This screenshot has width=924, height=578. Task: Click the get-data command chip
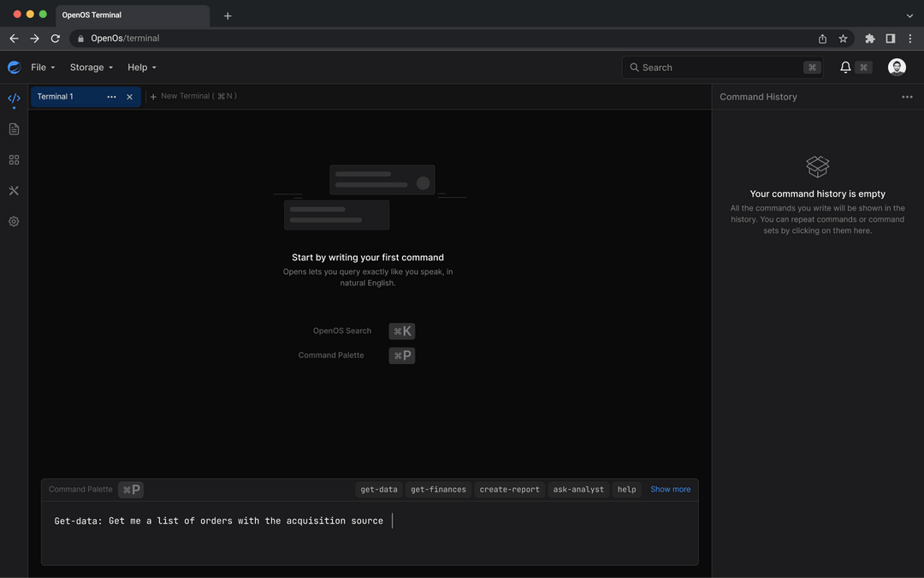(x=379, y=490)
